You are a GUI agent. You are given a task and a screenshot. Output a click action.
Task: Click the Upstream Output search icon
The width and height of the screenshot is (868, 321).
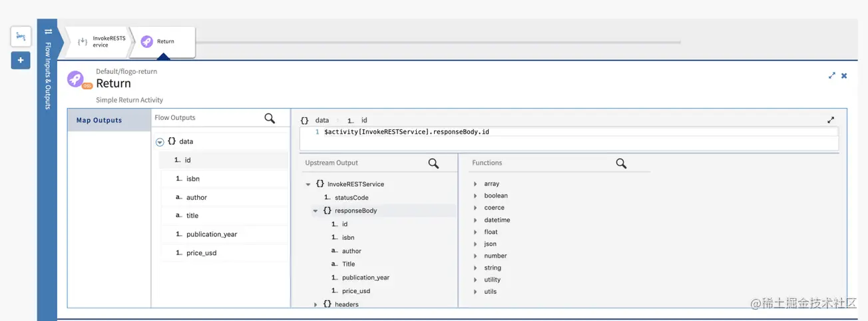[433, 163]
